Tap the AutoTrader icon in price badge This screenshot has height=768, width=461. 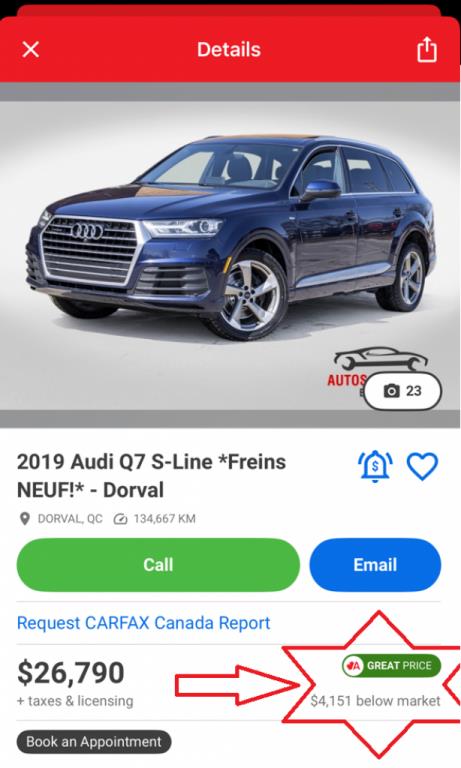pos(353,666)
